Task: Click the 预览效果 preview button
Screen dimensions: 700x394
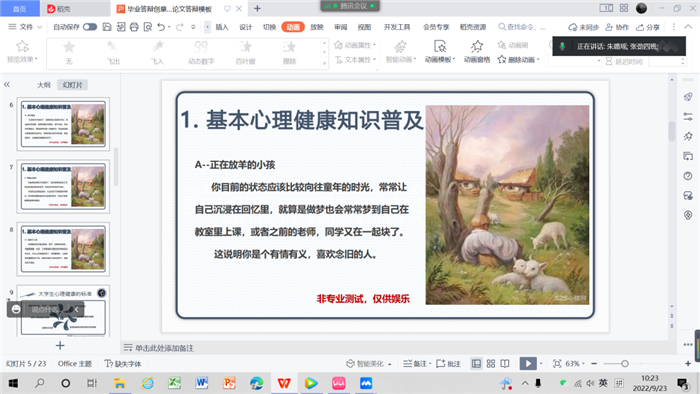Action: click(22, 52)
